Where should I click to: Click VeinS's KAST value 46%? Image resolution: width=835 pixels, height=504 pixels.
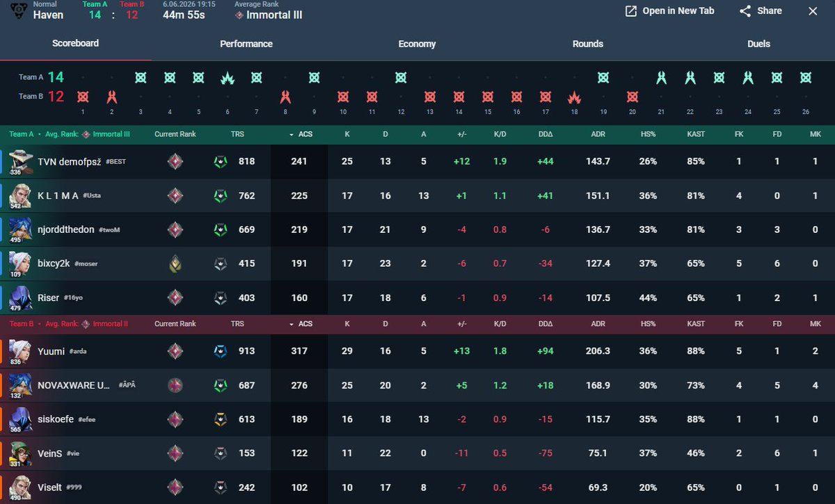click(x=696, y=453)
